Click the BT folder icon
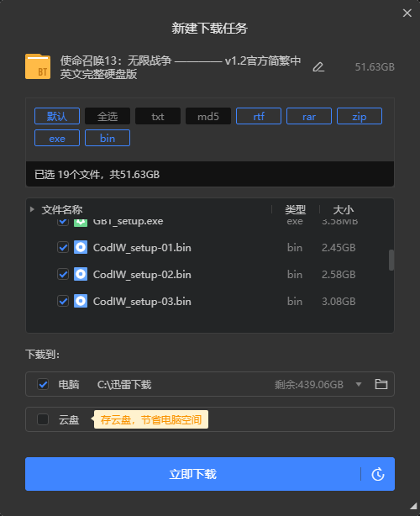The height and width of the screenshot is (516, 420). coord(38,66)
